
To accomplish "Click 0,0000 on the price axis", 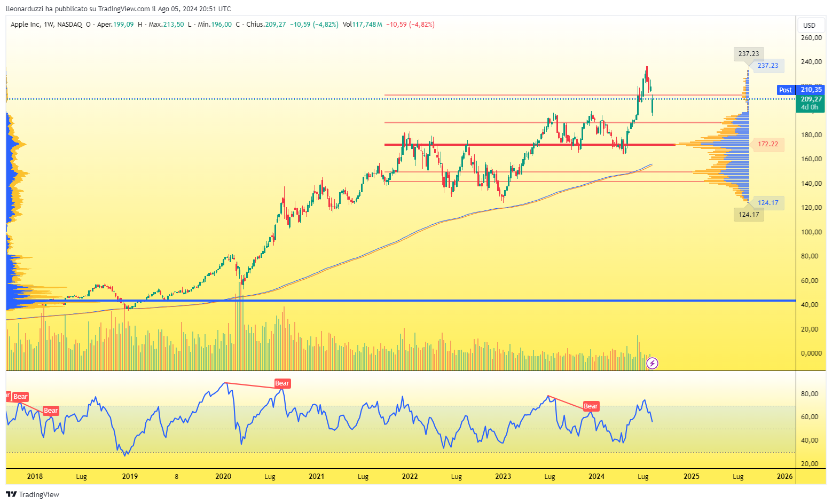I will pos(811,353).
